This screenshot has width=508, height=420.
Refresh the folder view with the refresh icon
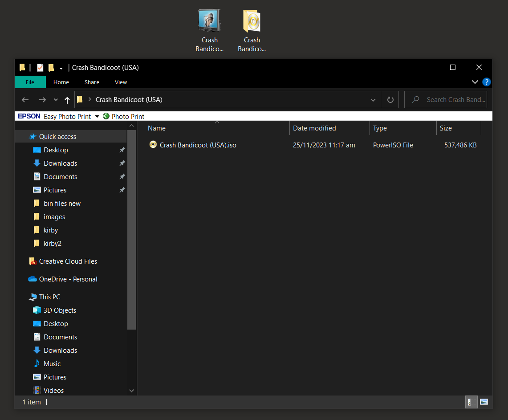390,99
